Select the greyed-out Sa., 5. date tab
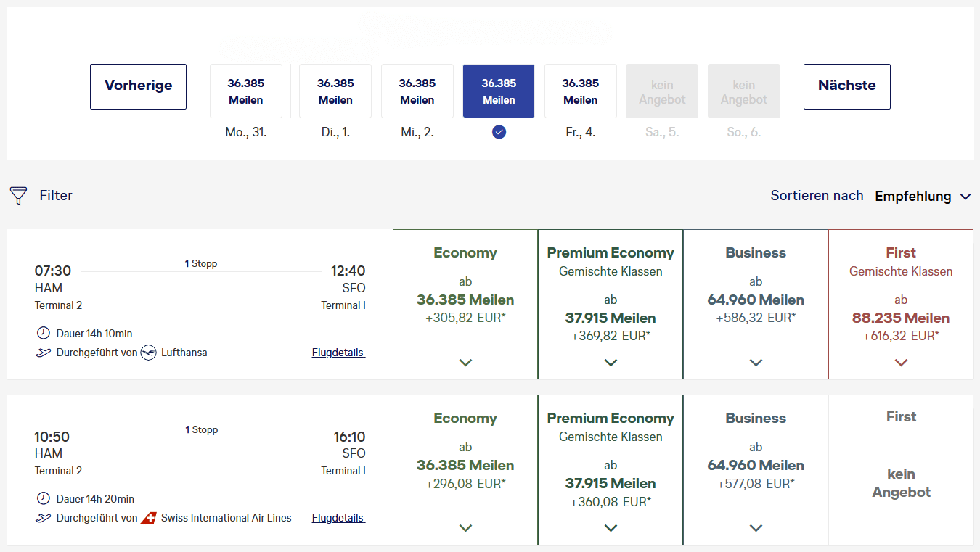 click(661, 90)
